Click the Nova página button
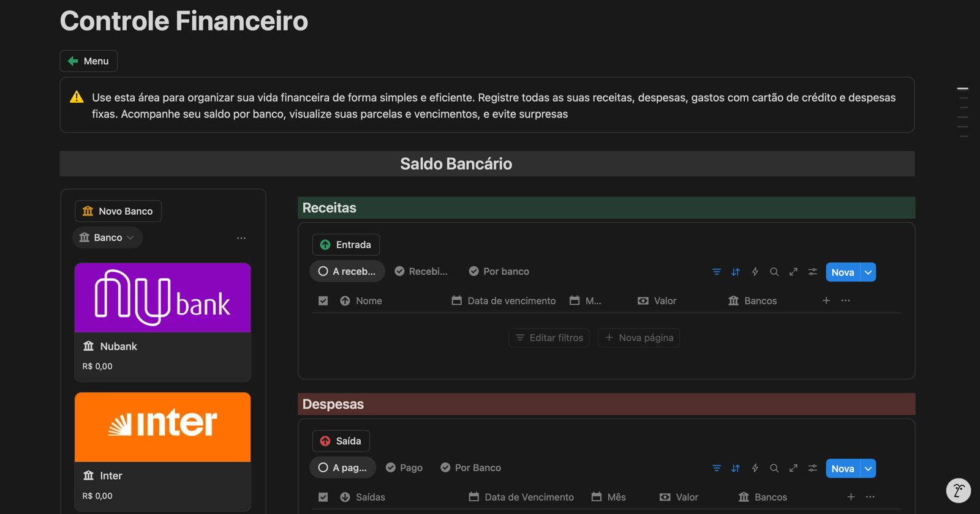This screenshot has width=980, height=514. [639, 338]
